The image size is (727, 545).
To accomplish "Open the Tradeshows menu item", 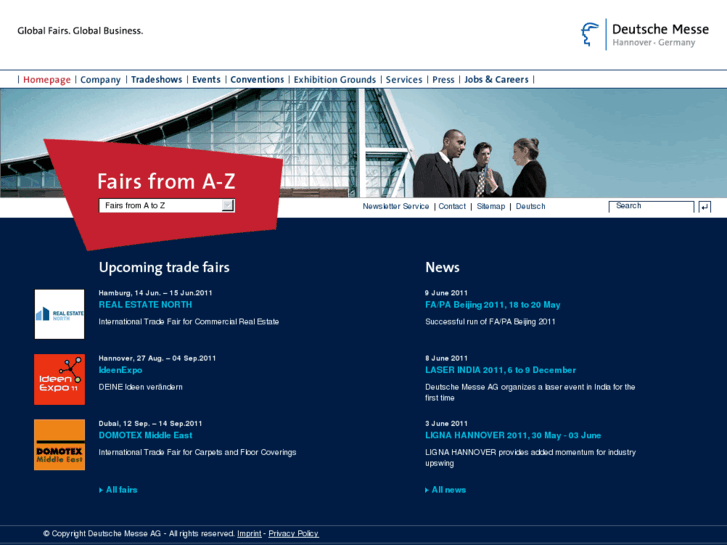I will click(157, 80).
